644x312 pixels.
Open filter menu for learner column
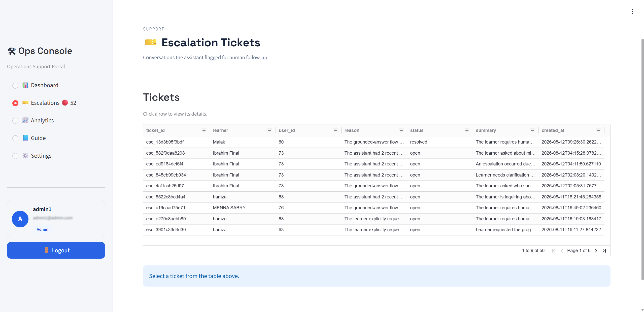point(269,130)
